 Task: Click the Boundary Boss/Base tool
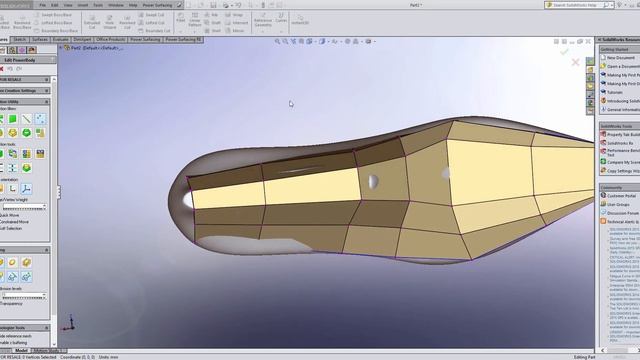point(56,31)
